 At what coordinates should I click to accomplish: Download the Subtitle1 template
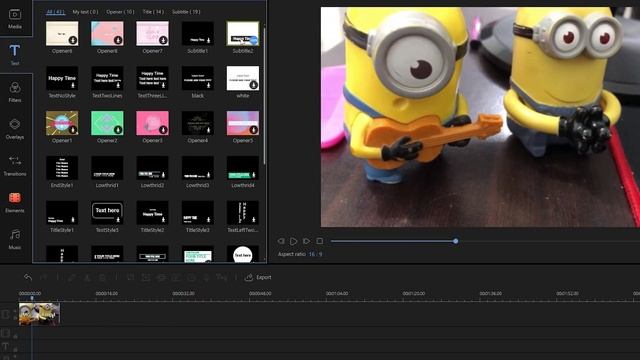pos(209,40)
